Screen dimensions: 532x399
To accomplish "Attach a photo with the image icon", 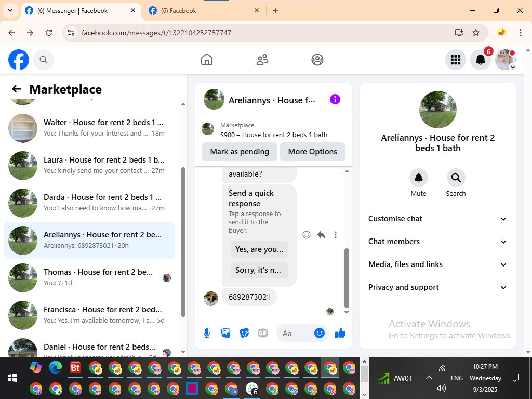I will (225, 333).
